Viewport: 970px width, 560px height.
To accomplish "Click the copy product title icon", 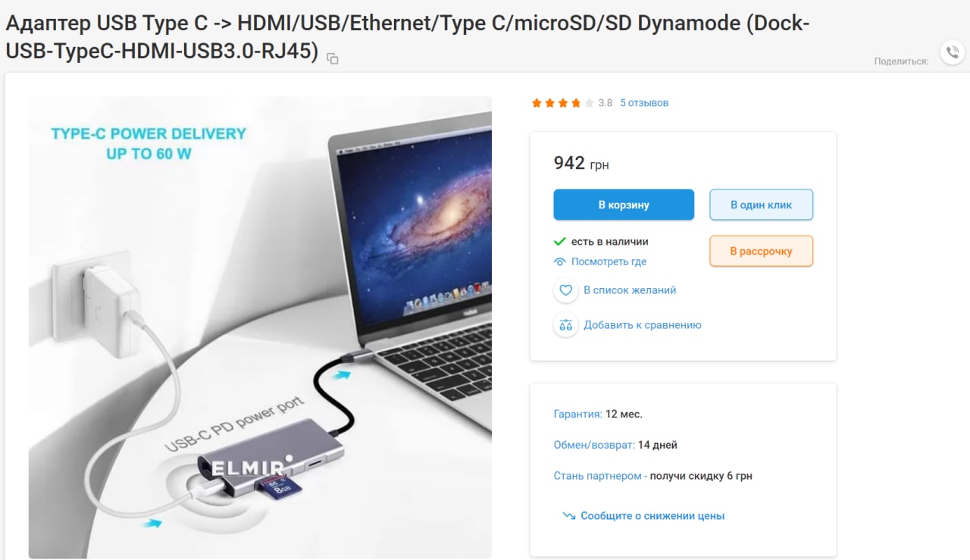I will (332, 58).
